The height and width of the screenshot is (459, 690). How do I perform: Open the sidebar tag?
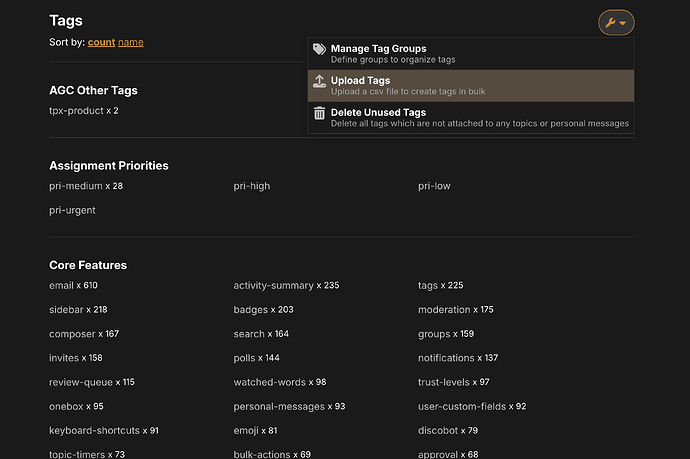point(66,310)
